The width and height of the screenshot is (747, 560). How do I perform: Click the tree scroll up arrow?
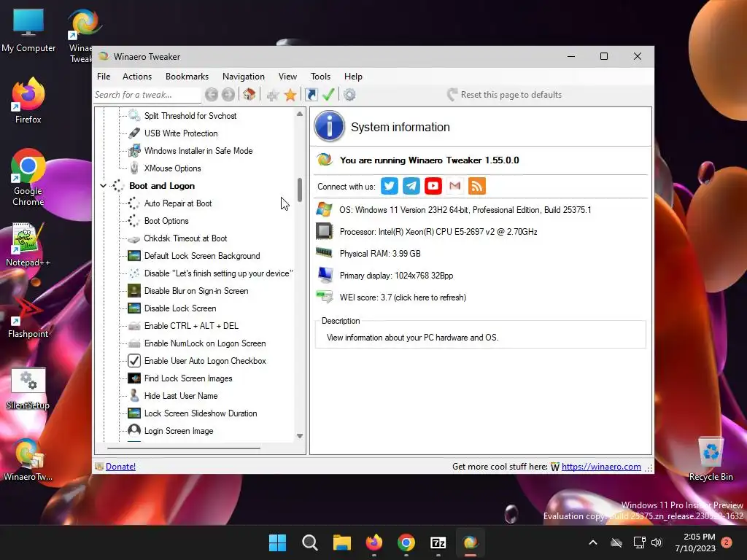coord(300,114)
